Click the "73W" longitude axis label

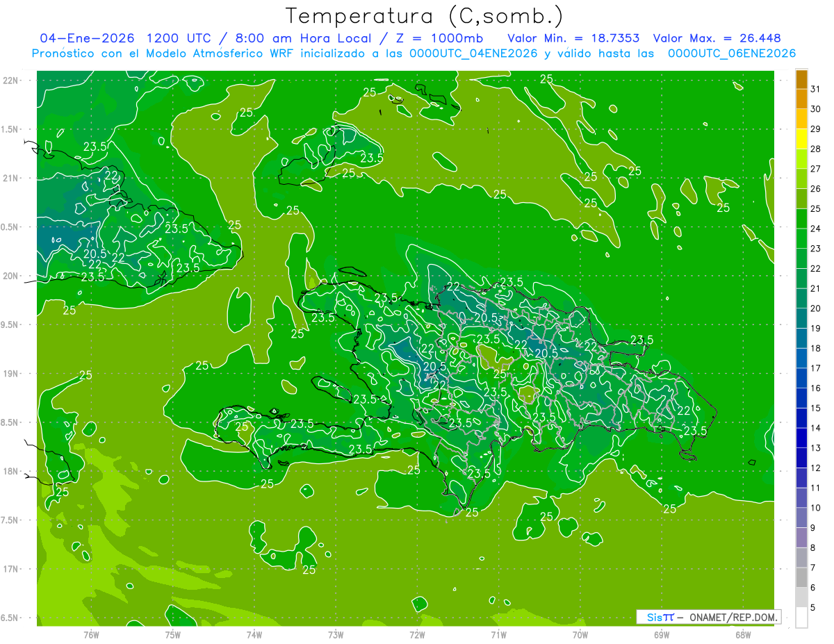336,634
